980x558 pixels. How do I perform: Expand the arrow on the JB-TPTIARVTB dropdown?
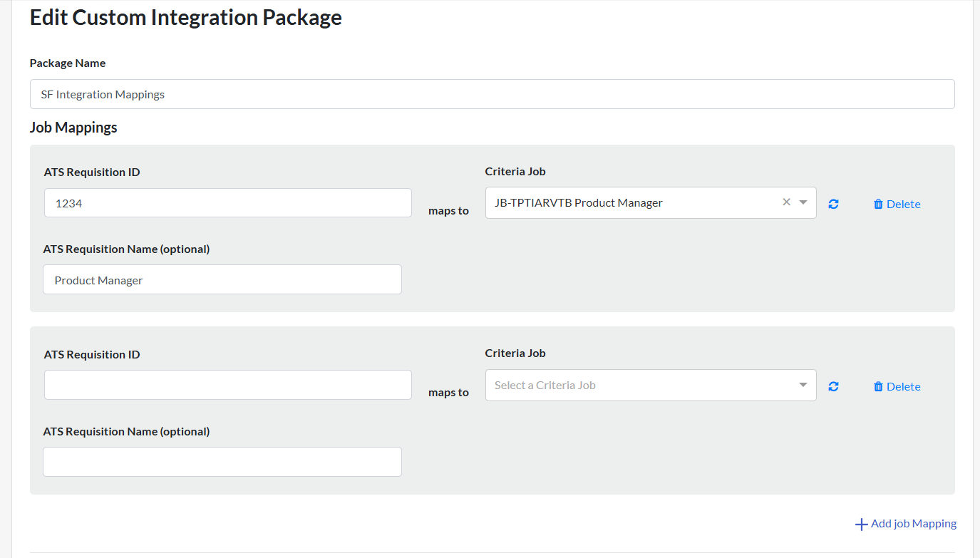pyautogui.click(x=803, y=202)
